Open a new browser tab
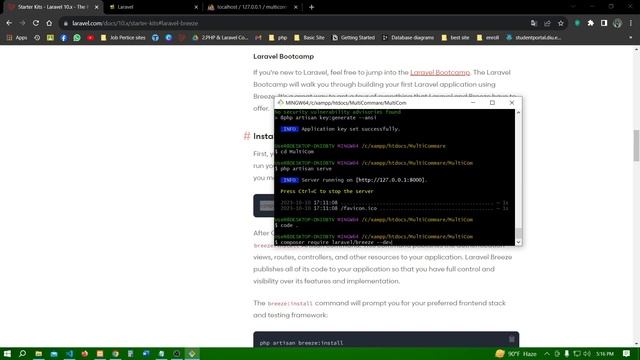This screenshot has height=360, width=640. [x=311, y=7]
